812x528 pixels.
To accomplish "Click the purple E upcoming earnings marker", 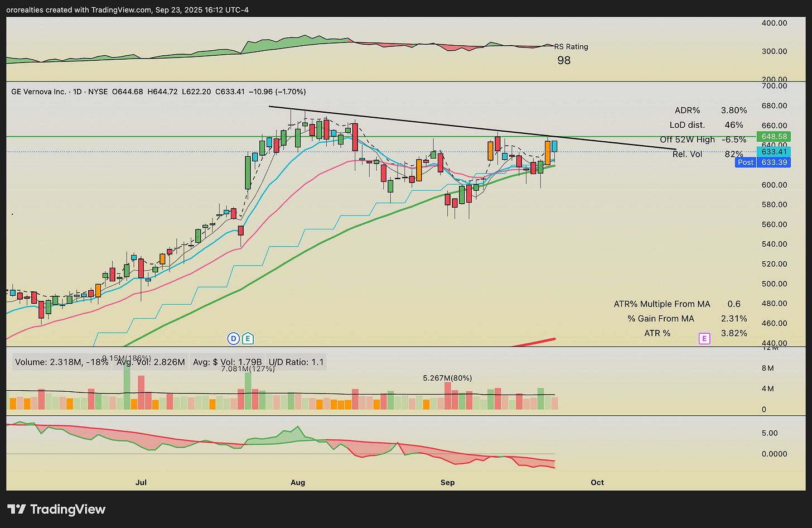I will 704,338.
